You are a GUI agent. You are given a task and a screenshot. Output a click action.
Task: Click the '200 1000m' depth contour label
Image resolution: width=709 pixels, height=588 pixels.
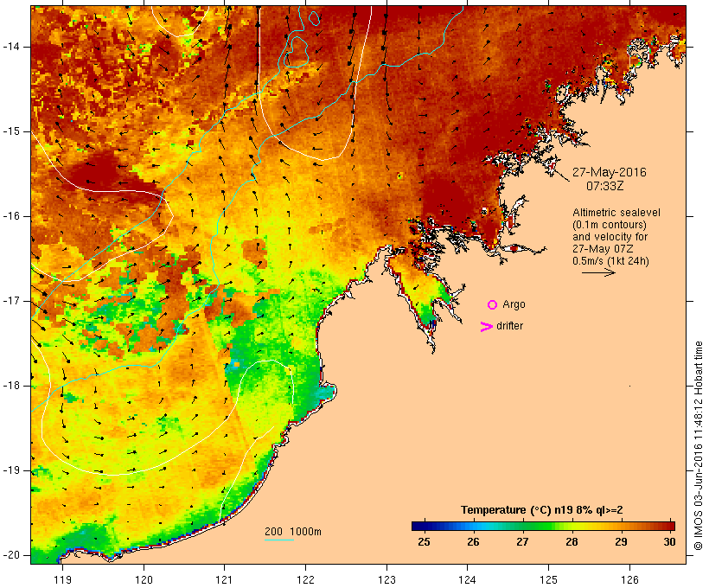[293, 532]
